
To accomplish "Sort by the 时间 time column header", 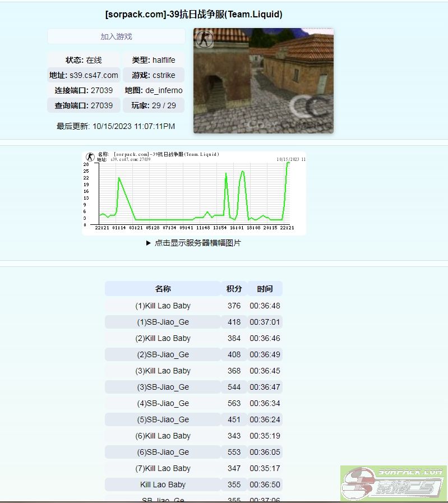I will point(265,289).
